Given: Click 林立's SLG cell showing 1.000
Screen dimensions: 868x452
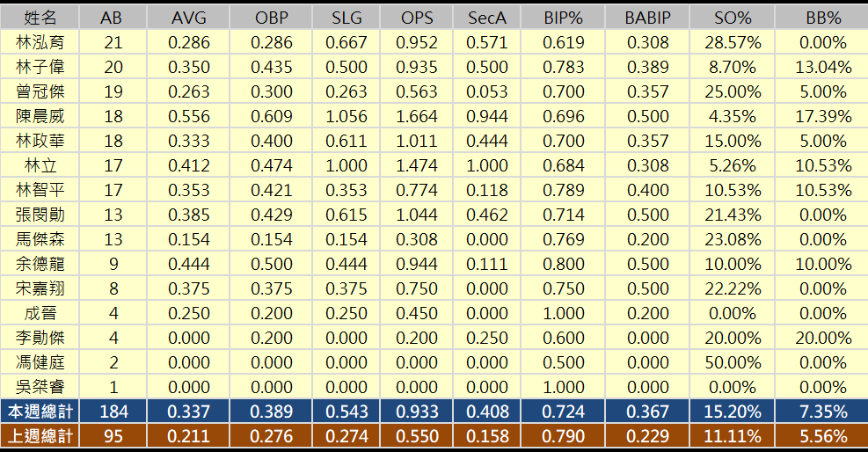Looking at the screenshot, I should pos(344,165).
